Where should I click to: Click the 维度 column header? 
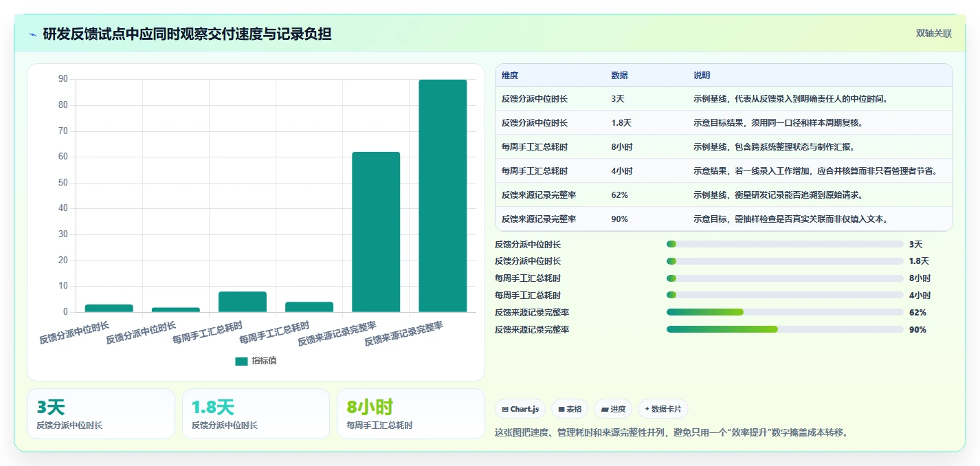click(x=510, y=76)
